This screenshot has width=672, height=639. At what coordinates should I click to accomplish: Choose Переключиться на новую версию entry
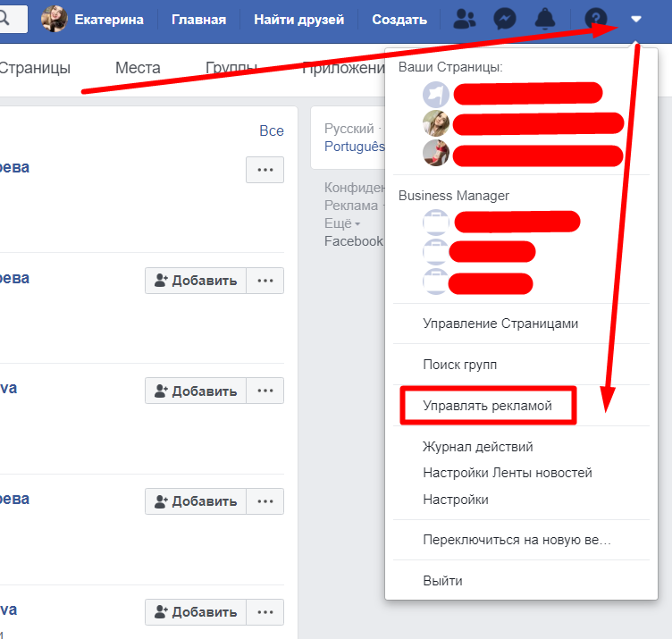[x=517, y=540]
